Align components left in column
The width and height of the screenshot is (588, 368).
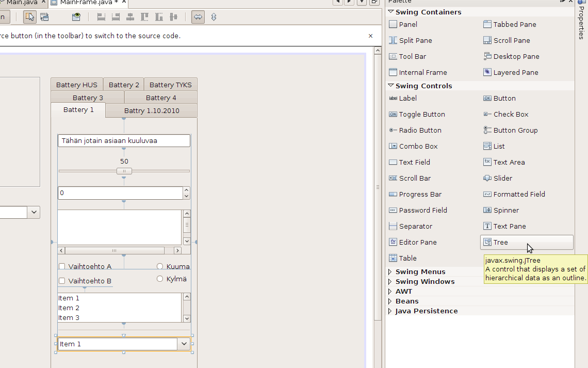coord(101,17)
